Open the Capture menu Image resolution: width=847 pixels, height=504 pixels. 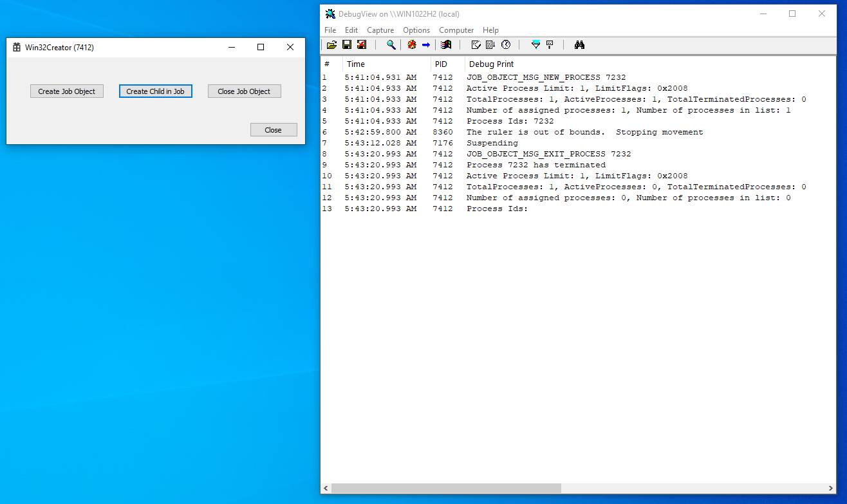(x=380, y=30)
